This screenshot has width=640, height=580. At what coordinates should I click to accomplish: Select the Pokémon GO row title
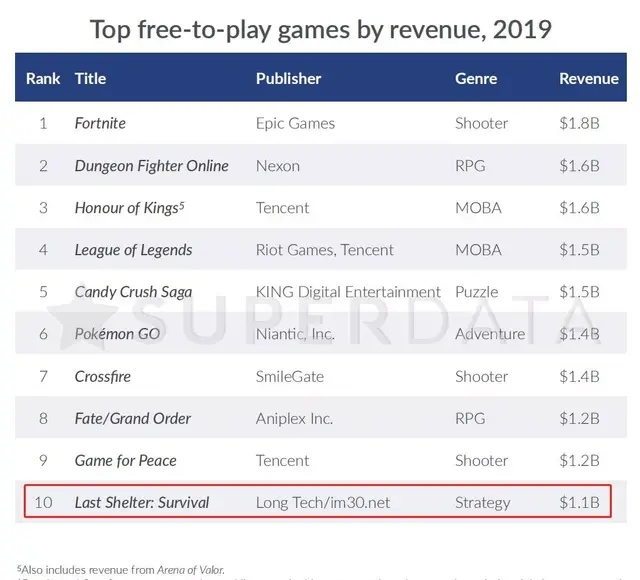[117, 334]
